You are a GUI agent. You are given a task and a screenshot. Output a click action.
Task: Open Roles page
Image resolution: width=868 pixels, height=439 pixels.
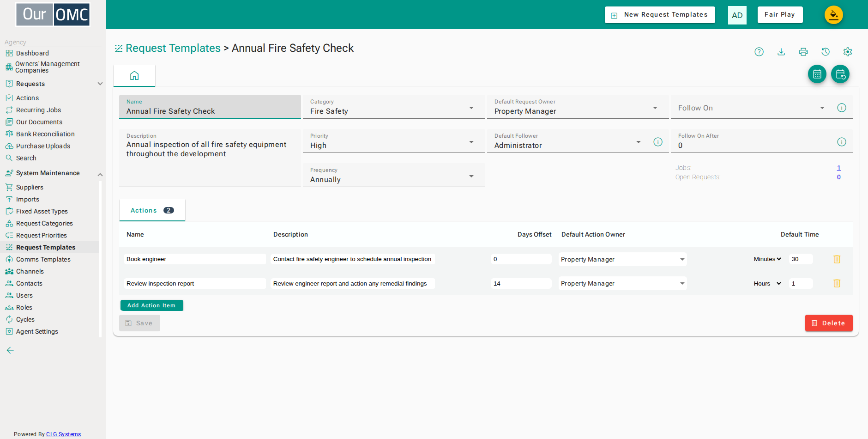coord(24,307)
